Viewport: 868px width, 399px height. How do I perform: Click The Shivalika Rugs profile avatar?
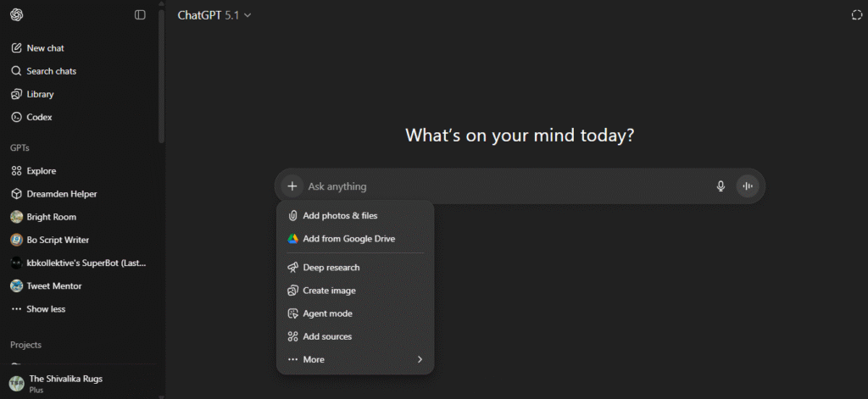coord(17,384)
